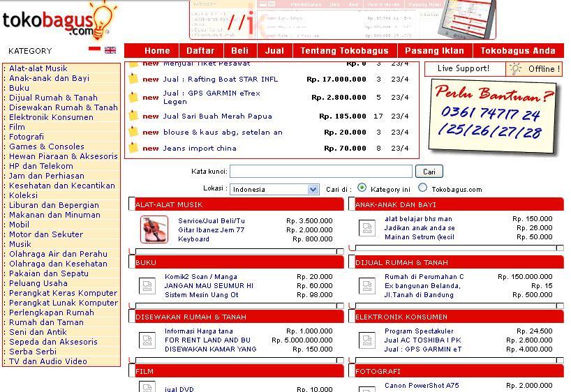Open Jual : Rafting Boat STAR INFL listing
The height and width of the screenshot is (392, 571).
[x=221, y=79]
